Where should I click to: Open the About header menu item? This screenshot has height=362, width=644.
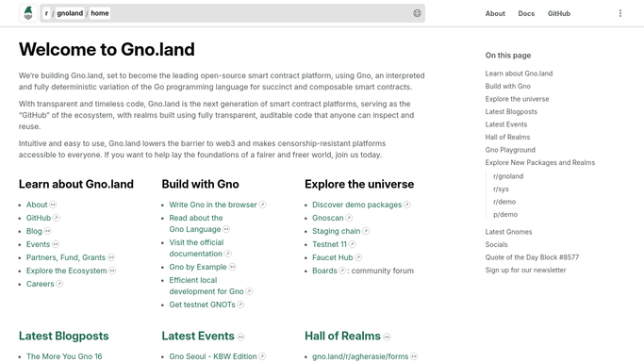click(495, 13)
